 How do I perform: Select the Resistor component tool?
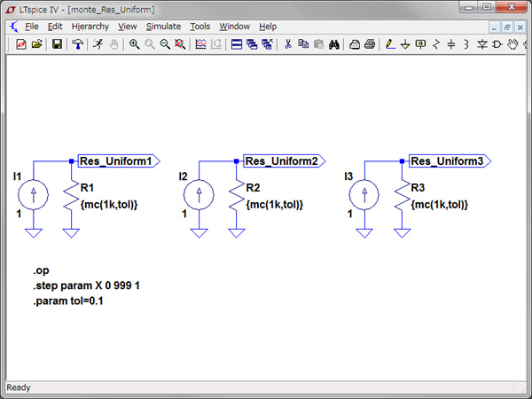pos(435,44)
